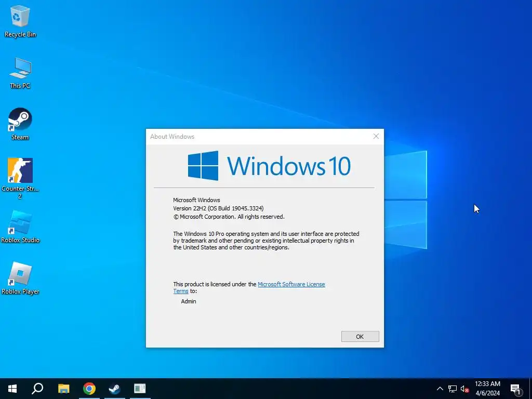This screenshot has height=399, width=532.
Task: Switch to the About Windows taskbar item
Action: pos(140,389)
